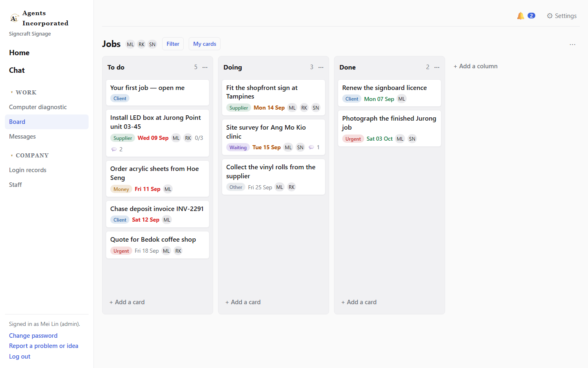Click the Waiting label on Site survey card
Image resolution: width=588 pixels, height=368 pixels.
click(x=238, y=148)
